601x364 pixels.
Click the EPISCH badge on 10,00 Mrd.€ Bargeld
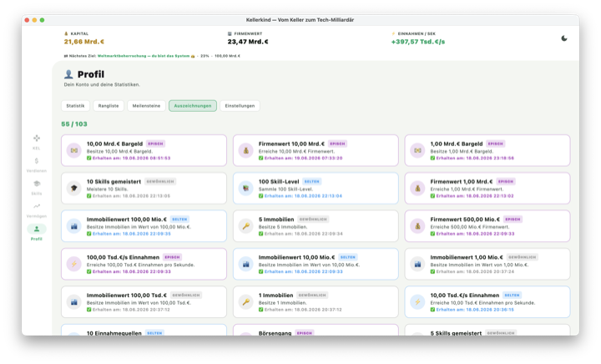coord(155,144)
